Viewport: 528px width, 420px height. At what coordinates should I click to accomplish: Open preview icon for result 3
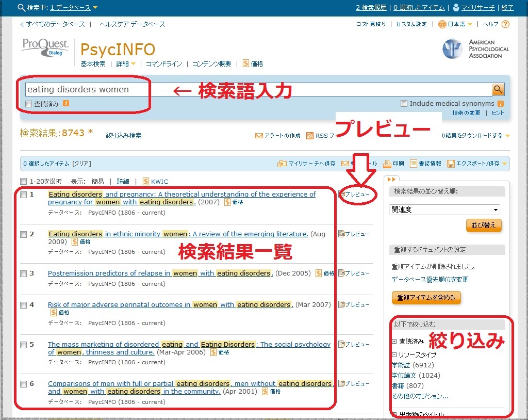pos(341,273)
